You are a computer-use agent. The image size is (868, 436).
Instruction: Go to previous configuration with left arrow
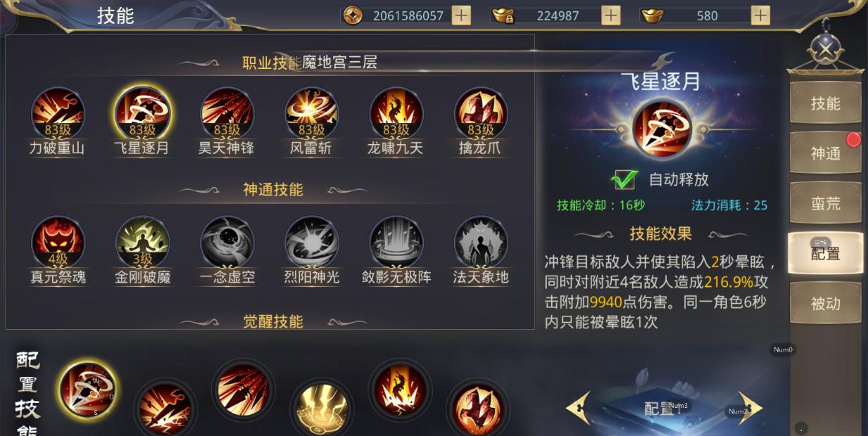coord(578,408)
